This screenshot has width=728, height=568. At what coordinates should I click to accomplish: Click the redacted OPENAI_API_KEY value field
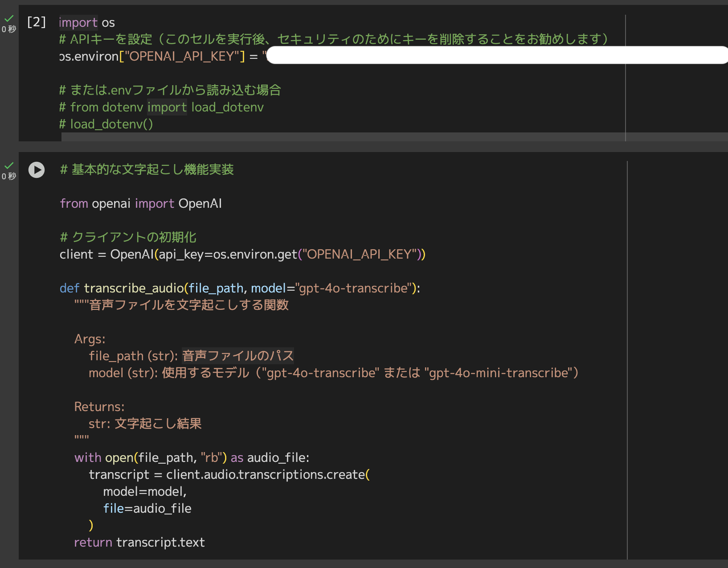(490, 56)
